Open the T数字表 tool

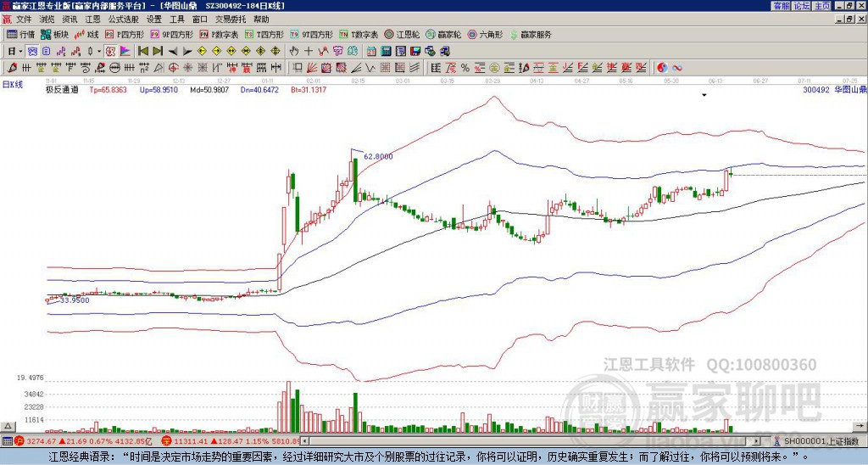359,34
